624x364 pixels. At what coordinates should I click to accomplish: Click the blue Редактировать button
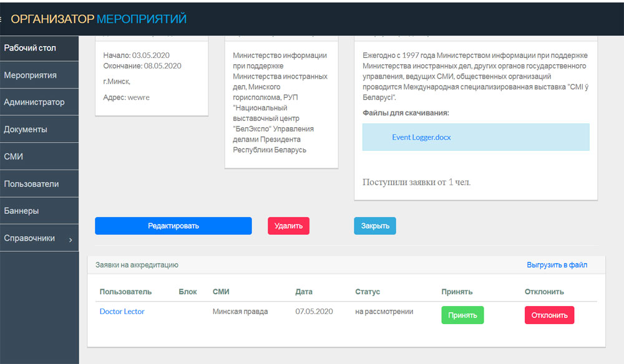click(173, 226)
